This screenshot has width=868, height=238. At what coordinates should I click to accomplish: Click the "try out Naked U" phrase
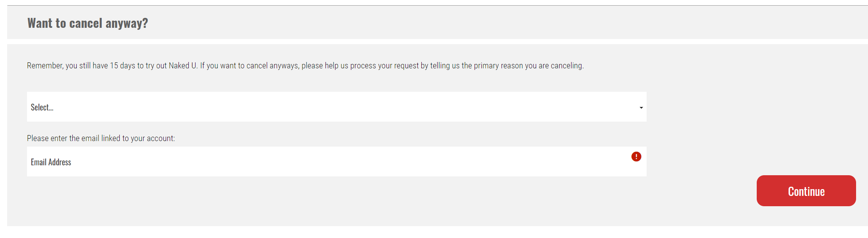pos(171,66)
